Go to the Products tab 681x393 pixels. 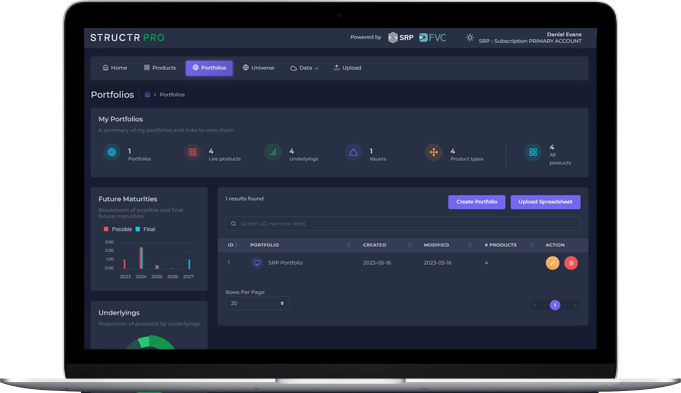pos(160,68)
